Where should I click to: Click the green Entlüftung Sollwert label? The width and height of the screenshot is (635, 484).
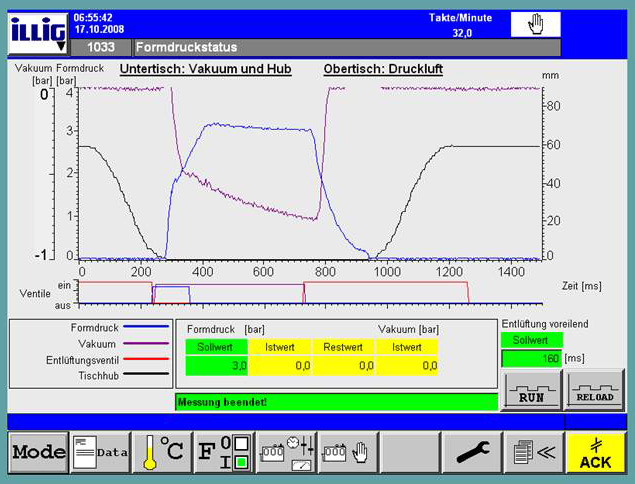point(531,340)
